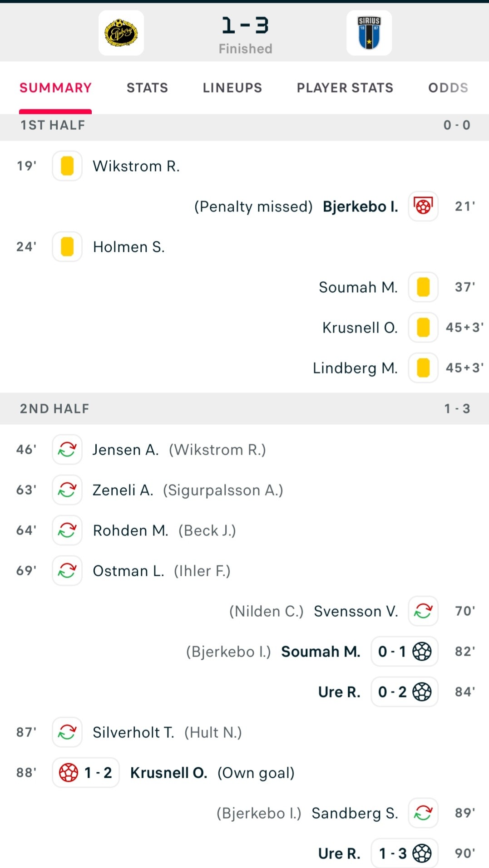Screen dimensions: 489x868
Task: Tap the 0-1 goal icon for Soumah M.
Action: [405, 652]
